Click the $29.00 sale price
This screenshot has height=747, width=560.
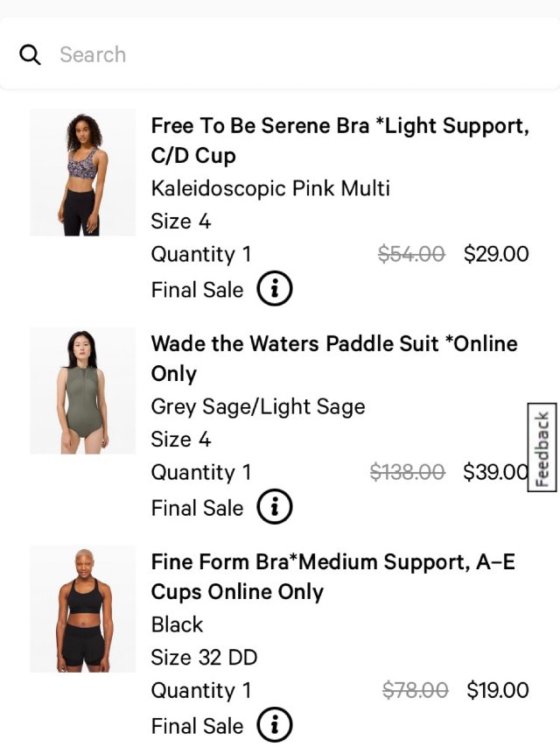pyautogui.click(x=496, y=254)
